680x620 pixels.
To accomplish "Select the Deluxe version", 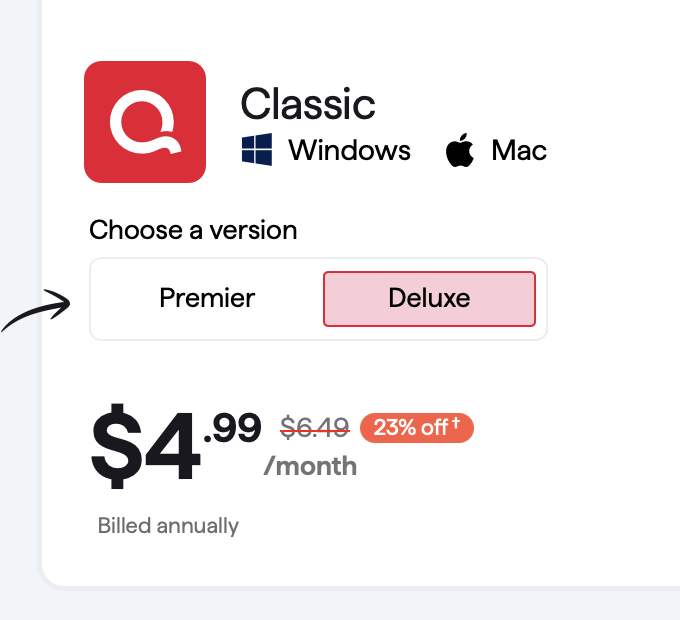I will point(429,299).
